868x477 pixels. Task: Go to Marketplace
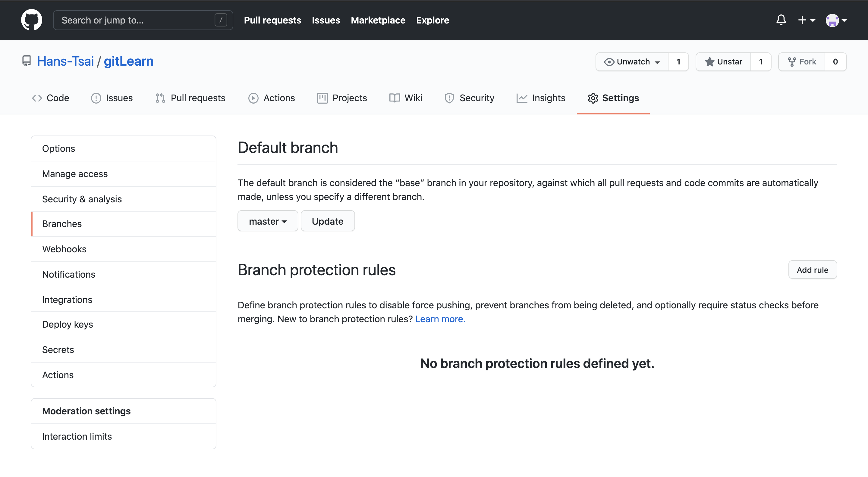[x=378, y=20]
